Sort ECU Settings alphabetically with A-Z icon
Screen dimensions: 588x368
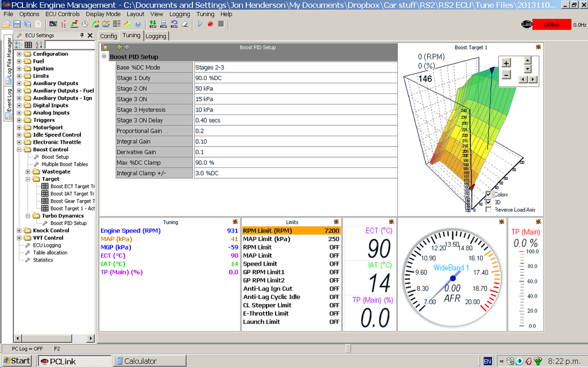click(38, 45)
